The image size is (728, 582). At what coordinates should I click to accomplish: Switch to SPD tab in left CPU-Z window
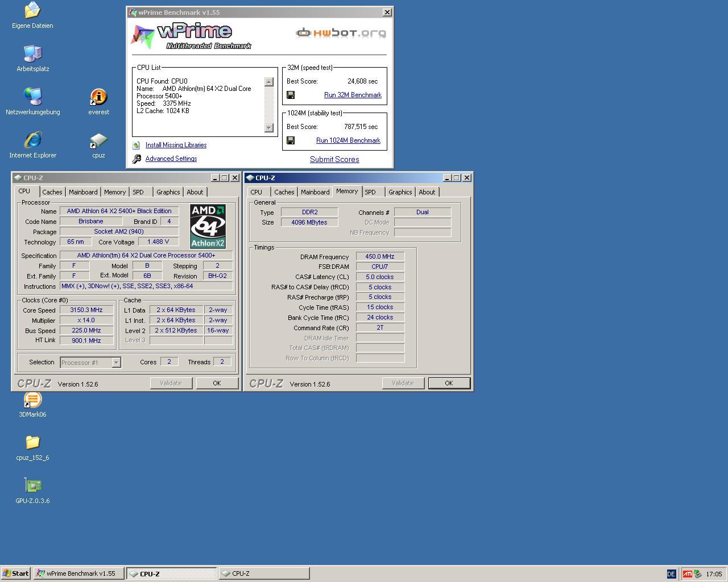(x=138, y=192)
